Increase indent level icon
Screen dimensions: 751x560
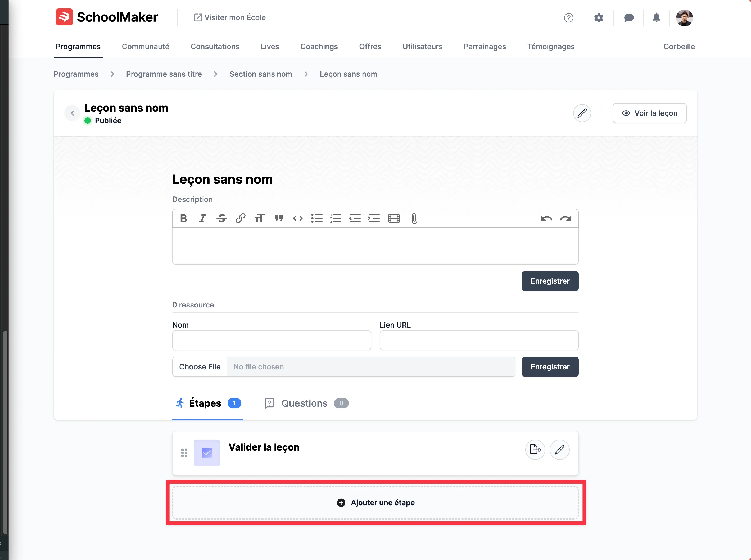(374, 218)
